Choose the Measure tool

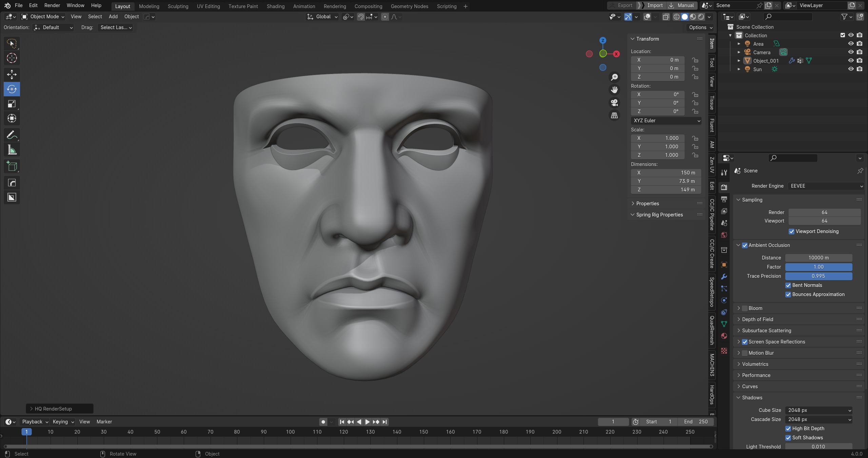12,150
